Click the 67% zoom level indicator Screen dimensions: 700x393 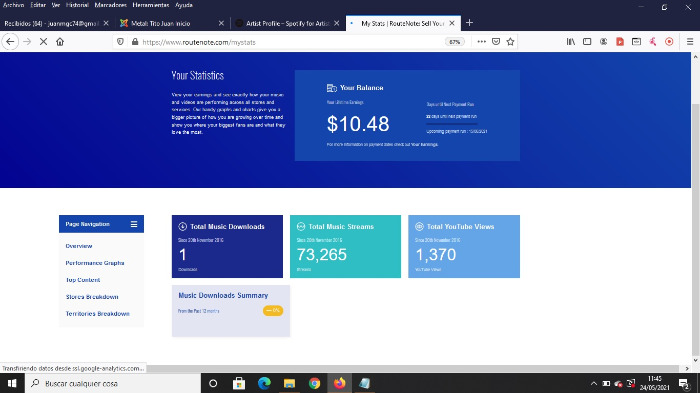tap(454, 42)
